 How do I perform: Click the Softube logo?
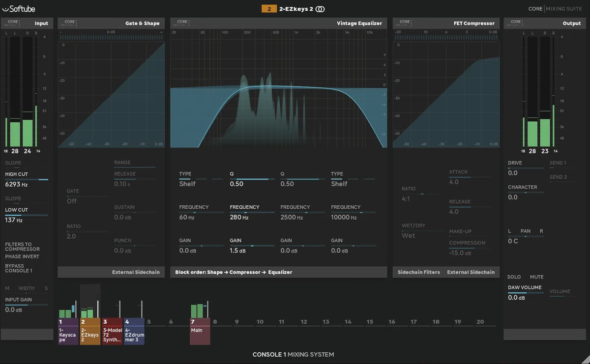pyautogui.click(x=19, y=8)
